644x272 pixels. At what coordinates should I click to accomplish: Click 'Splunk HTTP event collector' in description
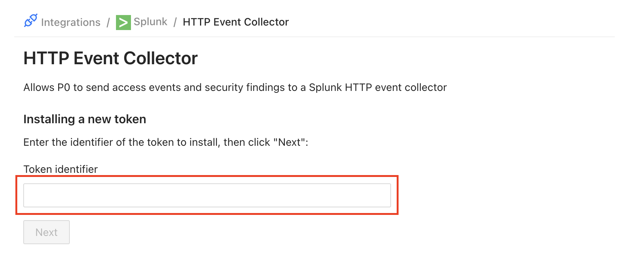378,88
